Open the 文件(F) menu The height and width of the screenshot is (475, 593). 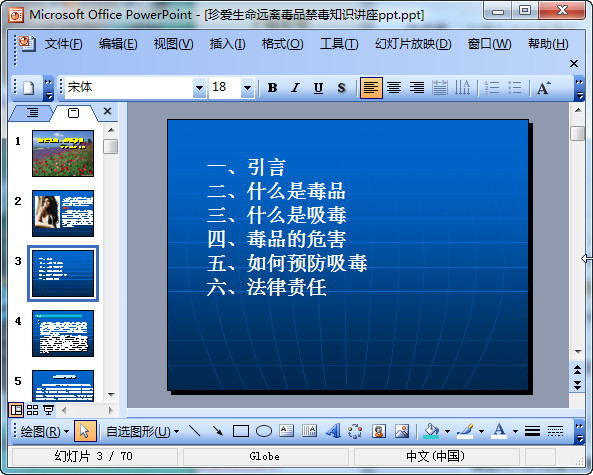[x=64, y=44]
